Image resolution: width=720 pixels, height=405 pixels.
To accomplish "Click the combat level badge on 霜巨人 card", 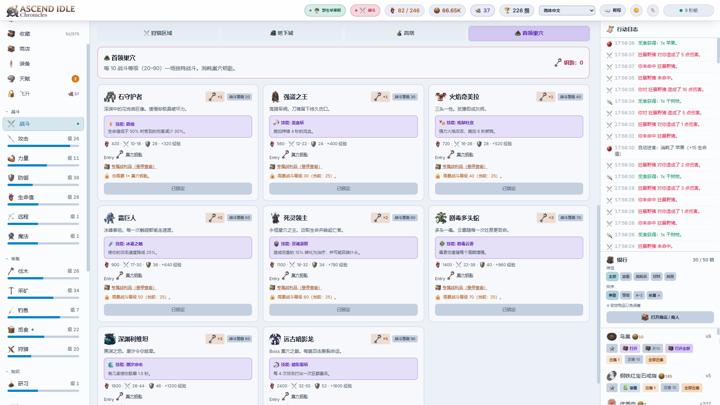I will (239, 218).
